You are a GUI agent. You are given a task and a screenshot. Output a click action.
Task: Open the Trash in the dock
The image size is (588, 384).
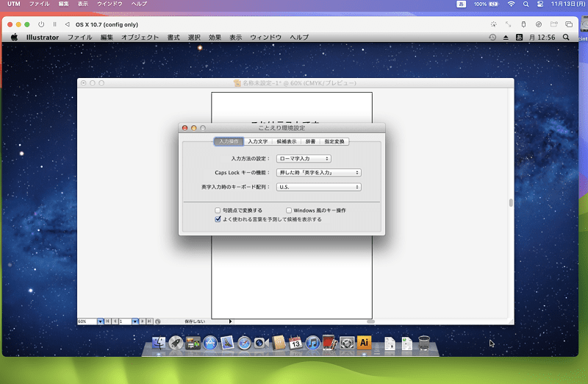point(424,343)
